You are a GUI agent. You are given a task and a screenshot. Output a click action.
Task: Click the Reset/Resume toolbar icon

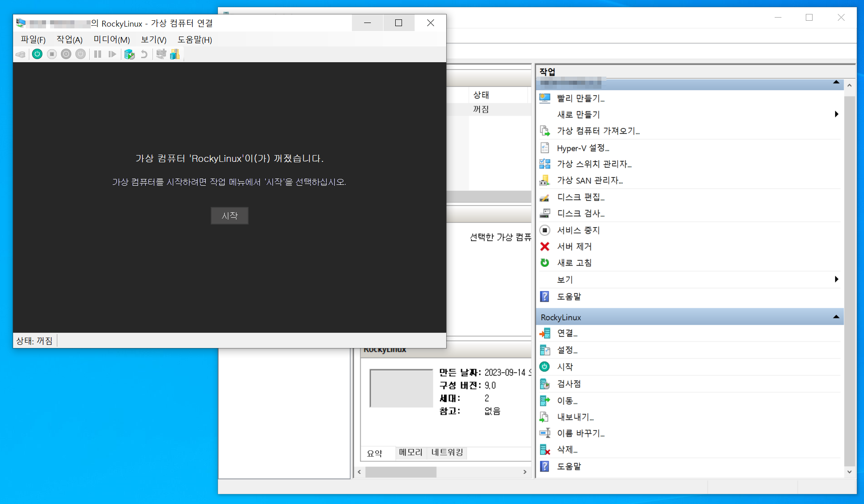[112, 55]
